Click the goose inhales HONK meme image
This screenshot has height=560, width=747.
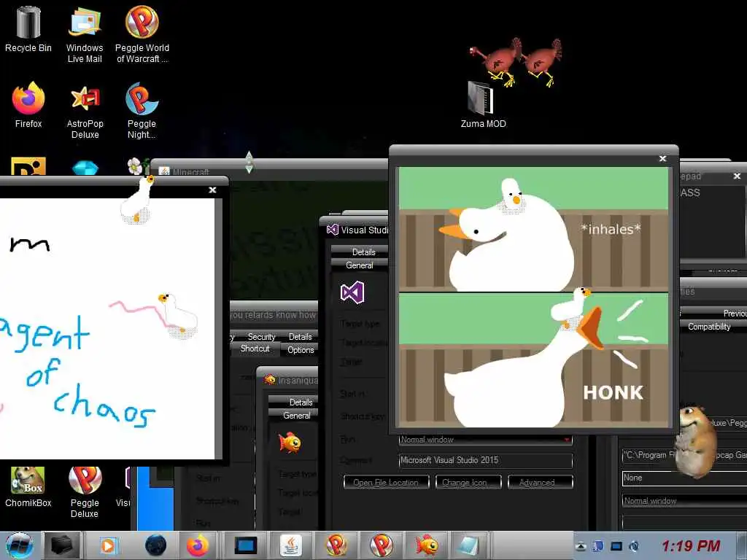pos(533,297)
